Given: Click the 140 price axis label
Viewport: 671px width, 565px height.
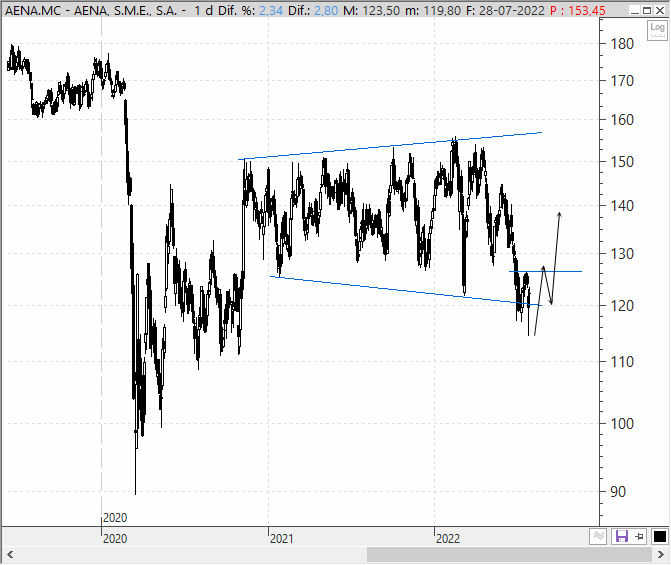Looking at the screenshot, I should pos(622,206).
